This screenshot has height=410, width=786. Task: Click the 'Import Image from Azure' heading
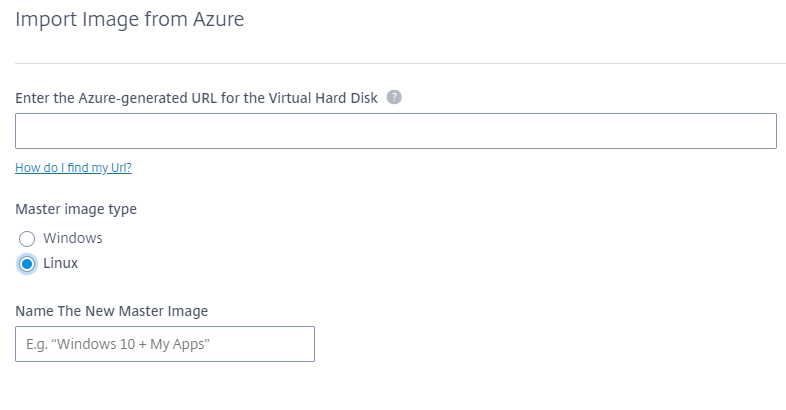tap(130, 18)
